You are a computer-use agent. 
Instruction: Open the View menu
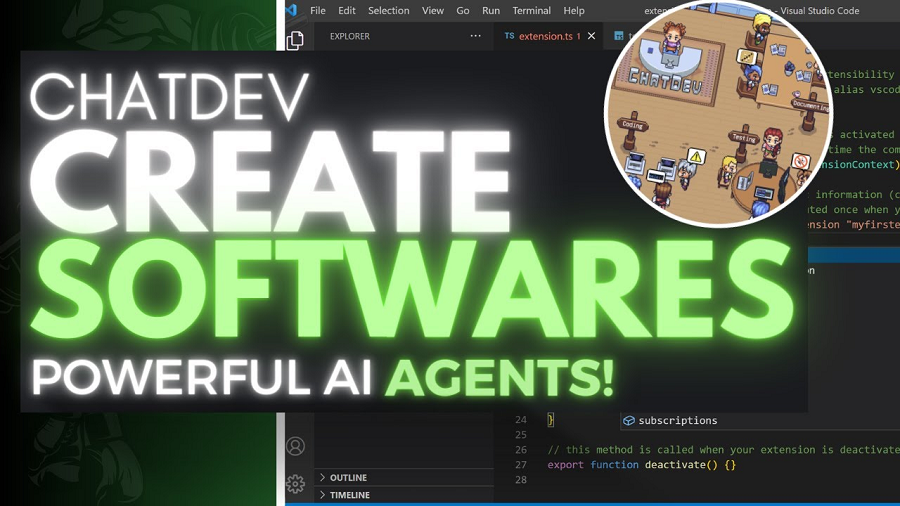[x=433, y=11]
